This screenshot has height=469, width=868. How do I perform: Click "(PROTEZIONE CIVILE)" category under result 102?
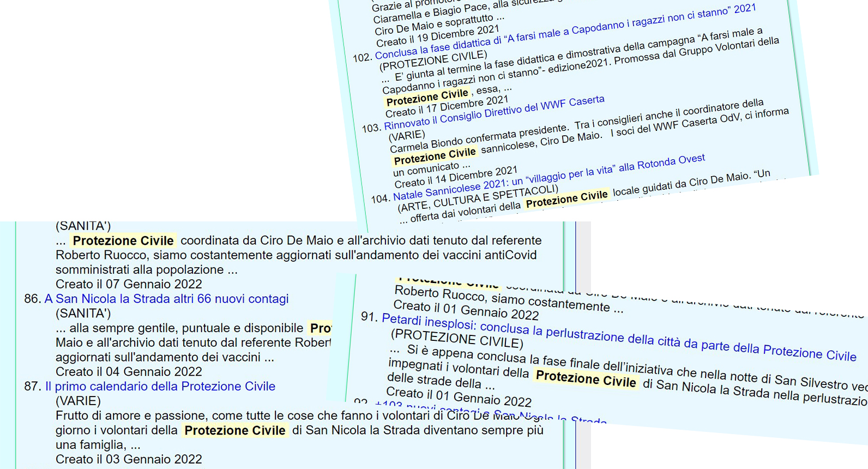point(433,61)
